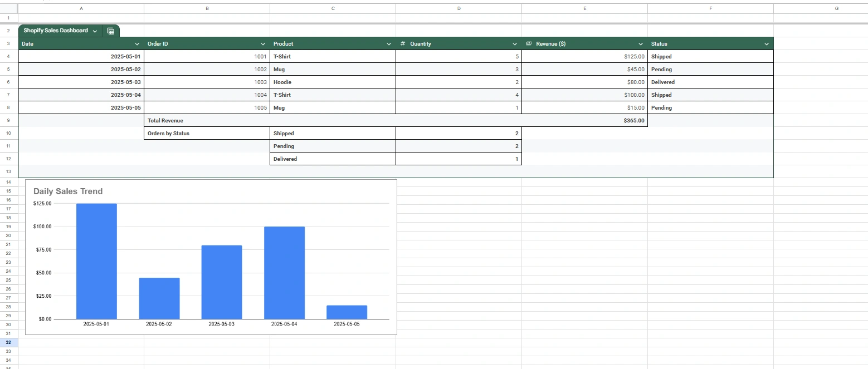The height and width of the screenshot is (369, 868).
Task: Click the 2025-05-03 chart axis label
Action: point(222,324)
